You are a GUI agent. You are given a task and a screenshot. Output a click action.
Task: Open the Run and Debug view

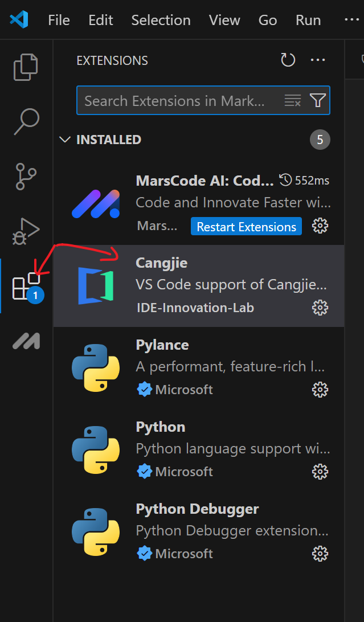point(26,231)
